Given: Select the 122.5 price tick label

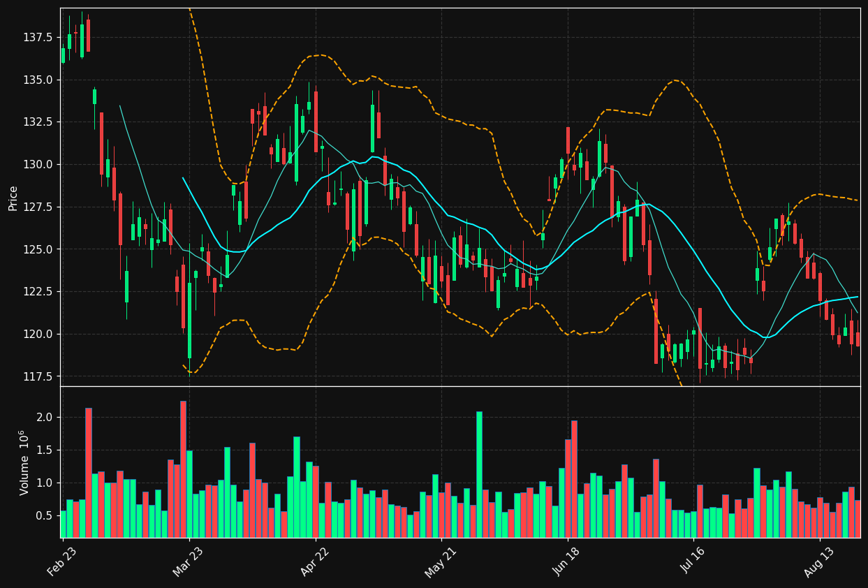Looking at the screenshot, I should tap(38, 291).
